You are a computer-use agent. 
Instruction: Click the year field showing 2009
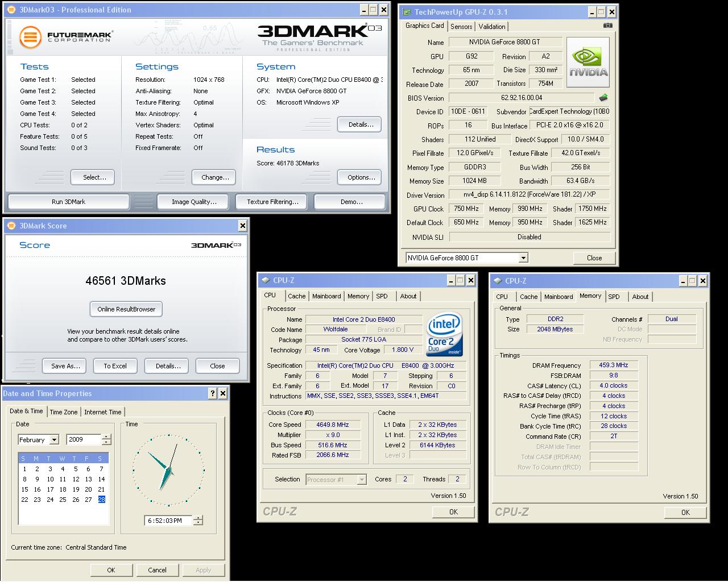click(x=84, y=440)
